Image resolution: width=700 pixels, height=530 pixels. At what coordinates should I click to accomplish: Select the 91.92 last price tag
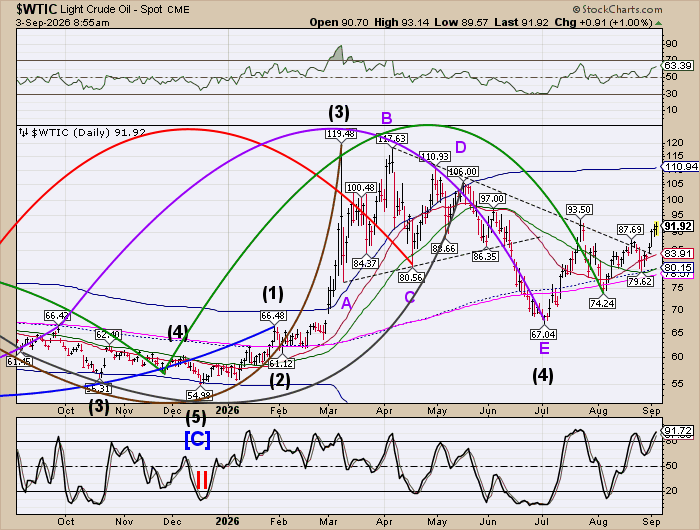[x=679, y=226]
